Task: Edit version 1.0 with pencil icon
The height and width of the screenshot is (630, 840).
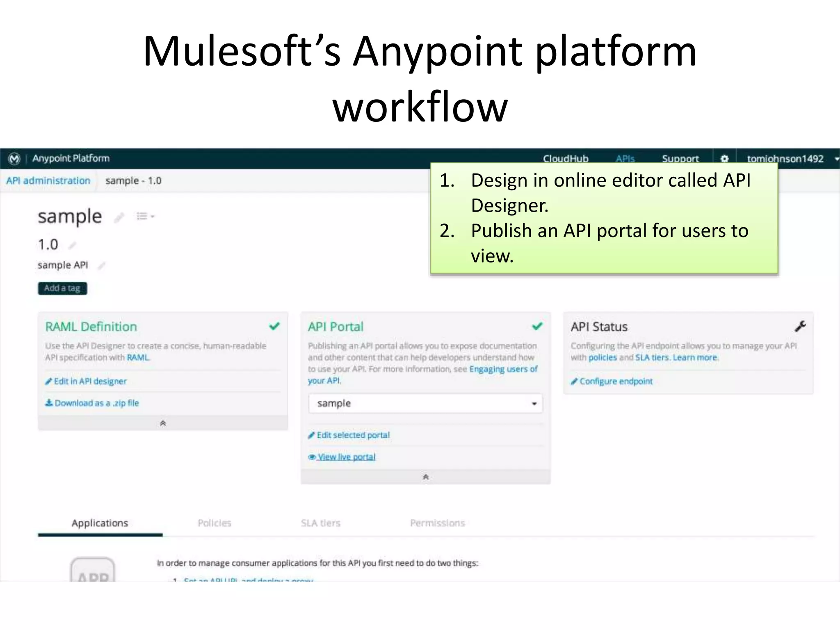Action: pos(72,245)
